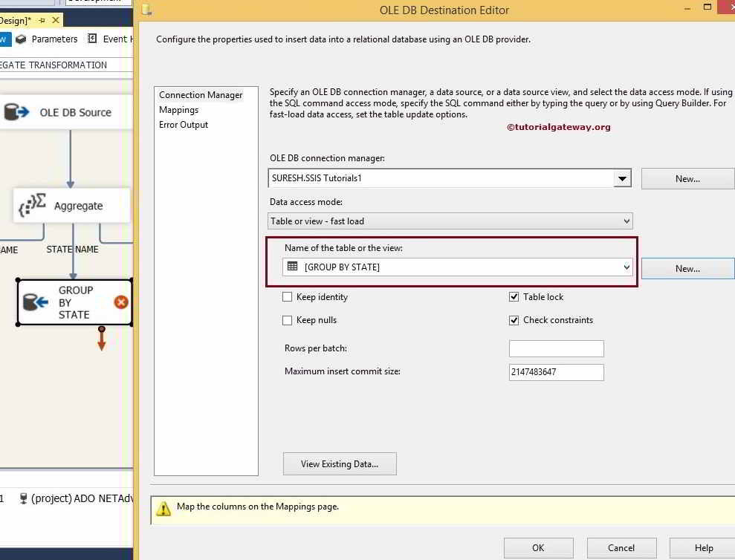Disable the Table lock checkbox
This screenshot has width=735, height=560.
point(514,296)
